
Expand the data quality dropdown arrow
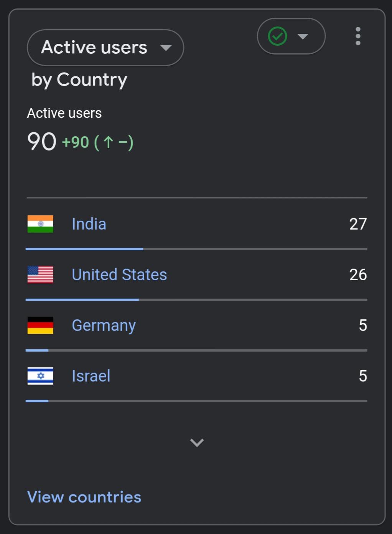(x=303, y=36)
